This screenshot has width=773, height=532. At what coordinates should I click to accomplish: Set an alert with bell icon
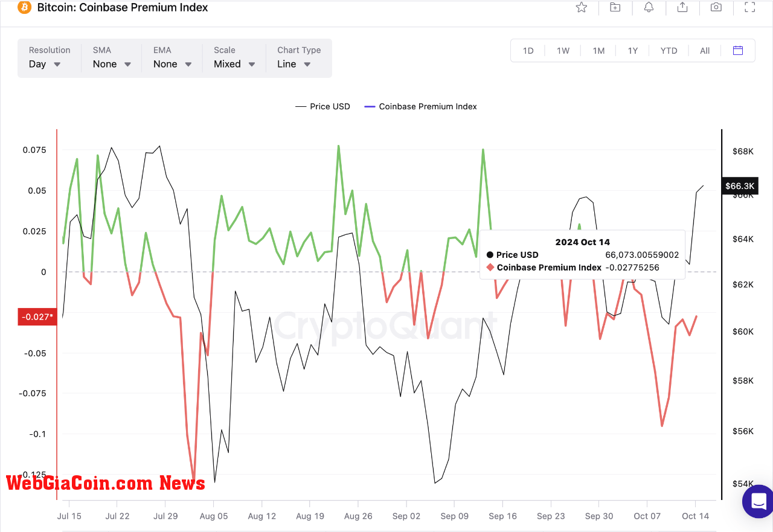pyautogui.click(x=649, y=7)
